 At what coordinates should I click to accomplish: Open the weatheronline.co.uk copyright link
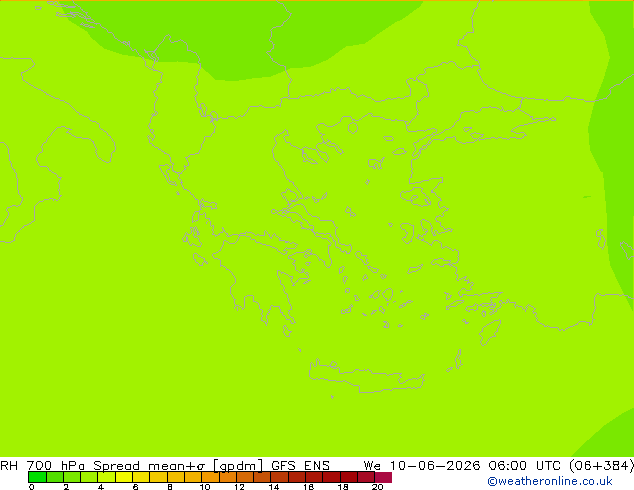pyautogui.click(x=550, y=481)
